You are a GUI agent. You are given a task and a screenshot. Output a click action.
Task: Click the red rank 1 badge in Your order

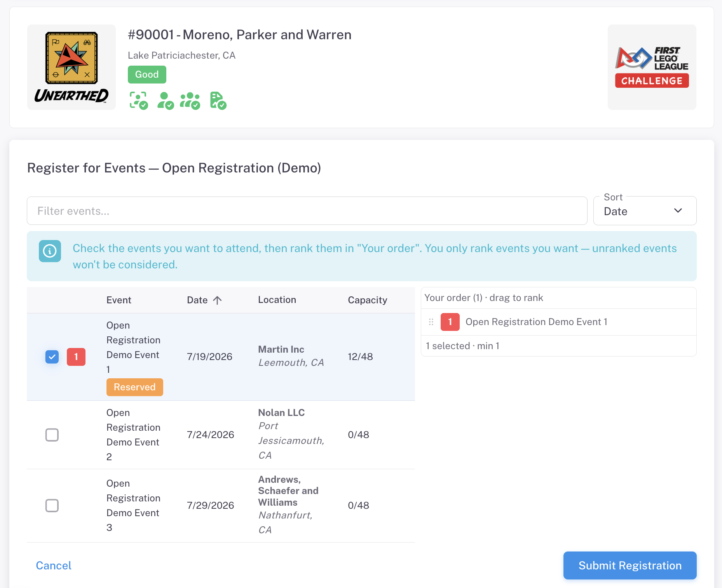(x=450, y=322)
